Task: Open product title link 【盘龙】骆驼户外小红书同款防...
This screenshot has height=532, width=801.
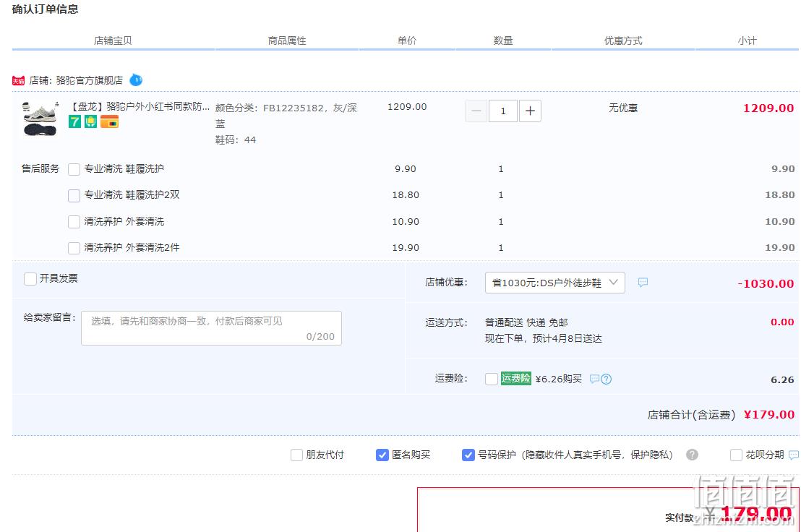Action: click(139, 107)
